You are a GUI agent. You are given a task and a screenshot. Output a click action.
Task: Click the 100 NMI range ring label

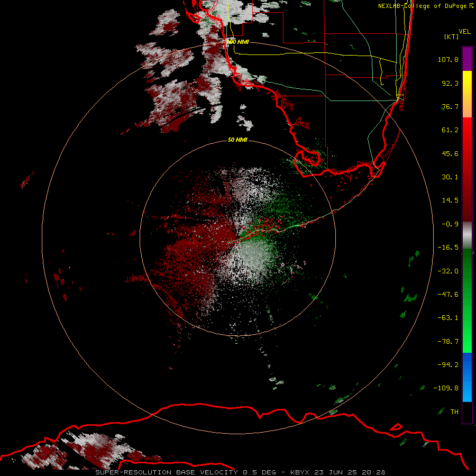[x=237, y=42]
